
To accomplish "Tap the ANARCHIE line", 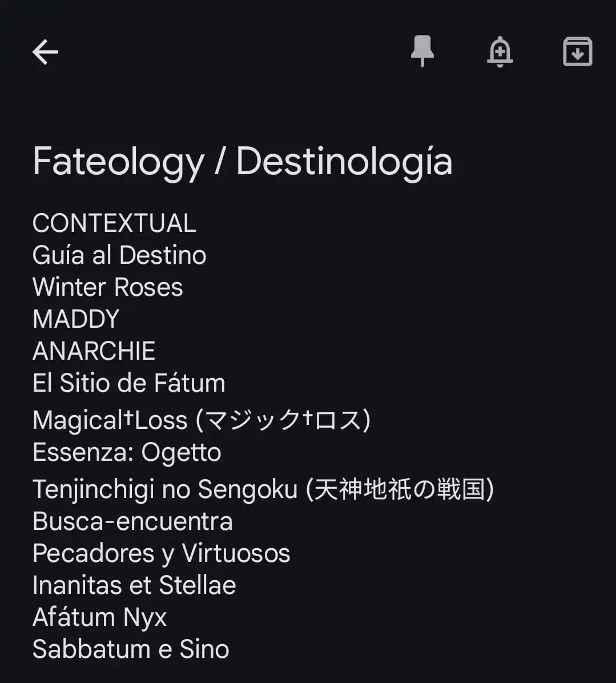I will click(94, 351).
